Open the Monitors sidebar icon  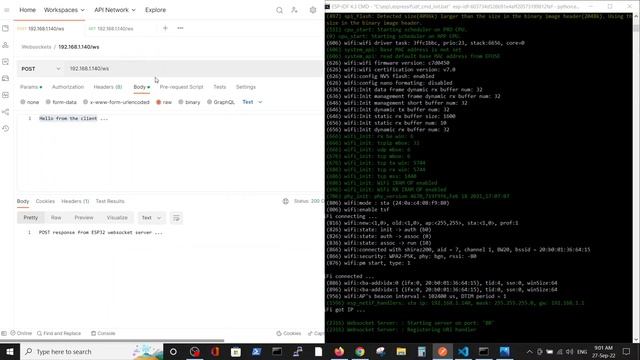pyautogui.click(x=5, y=95)
